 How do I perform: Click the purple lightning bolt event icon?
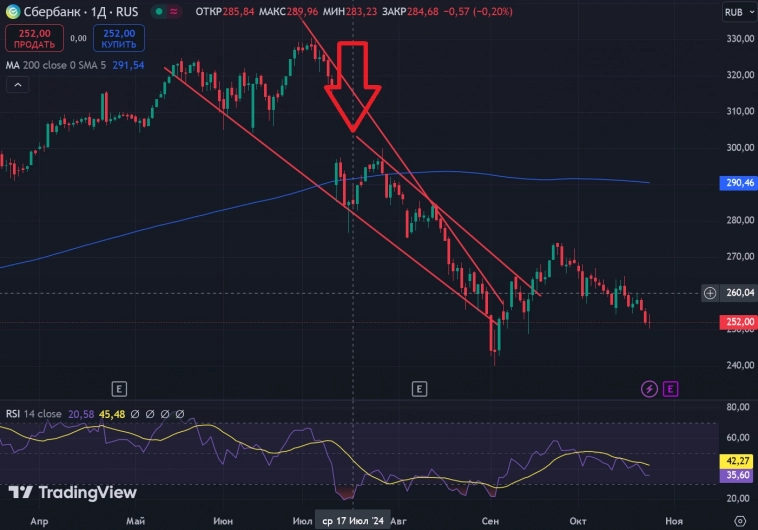[x=650, y=388]
